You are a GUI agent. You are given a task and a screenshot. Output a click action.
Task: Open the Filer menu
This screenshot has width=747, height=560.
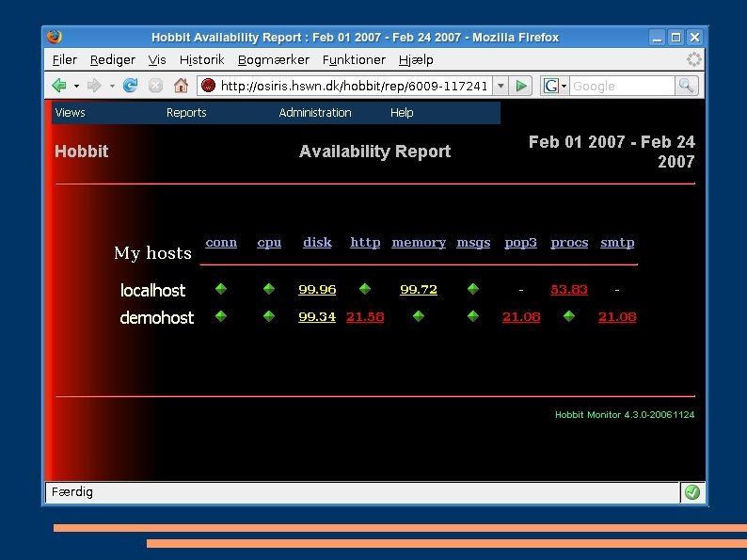click(64, 60)
